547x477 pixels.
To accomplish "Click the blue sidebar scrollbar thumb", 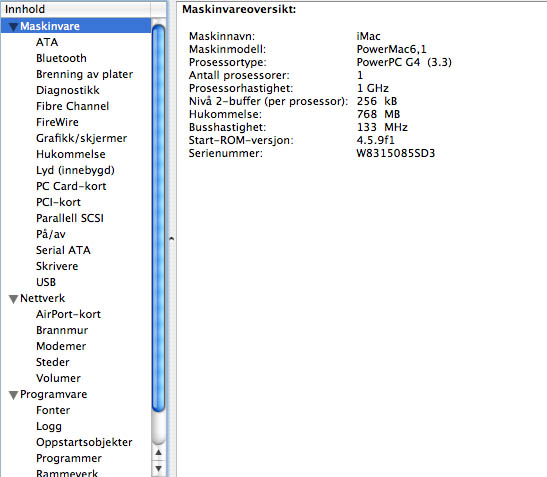I will pyautogui.click(x=158, y=218).
